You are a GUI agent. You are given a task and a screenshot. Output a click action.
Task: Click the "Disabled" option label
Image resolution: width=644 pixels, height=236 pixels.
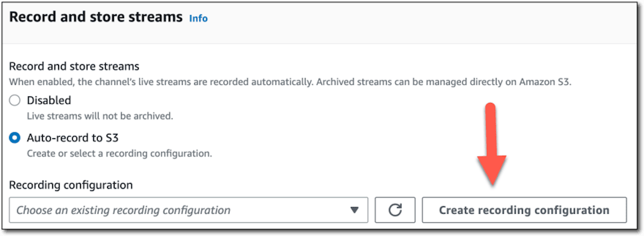coord(49,100)
